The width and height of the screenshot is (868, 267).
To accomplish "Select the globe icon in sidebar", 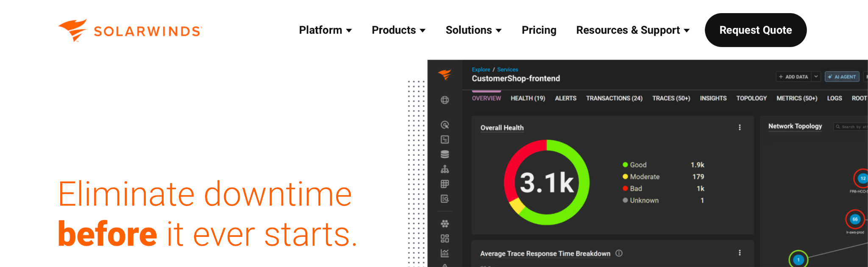I will pyautogui.click(x=445, y=100).
